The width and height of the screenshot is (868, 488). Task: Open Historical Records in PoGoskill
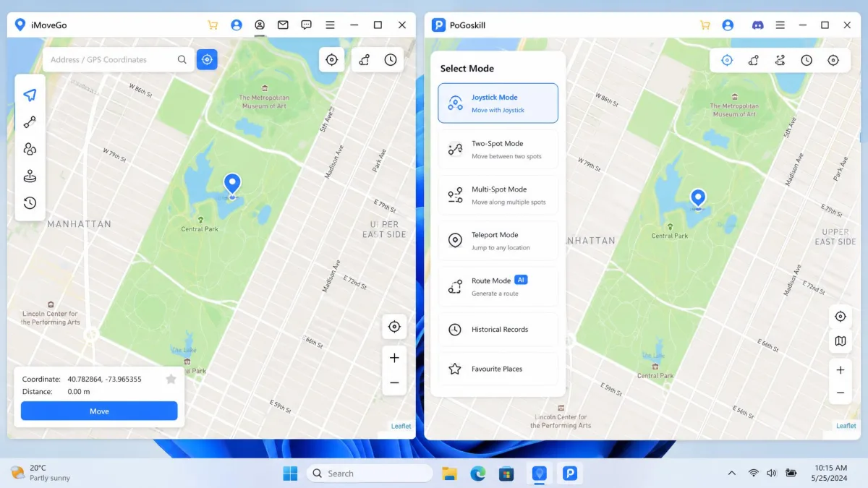click(498, 330)
